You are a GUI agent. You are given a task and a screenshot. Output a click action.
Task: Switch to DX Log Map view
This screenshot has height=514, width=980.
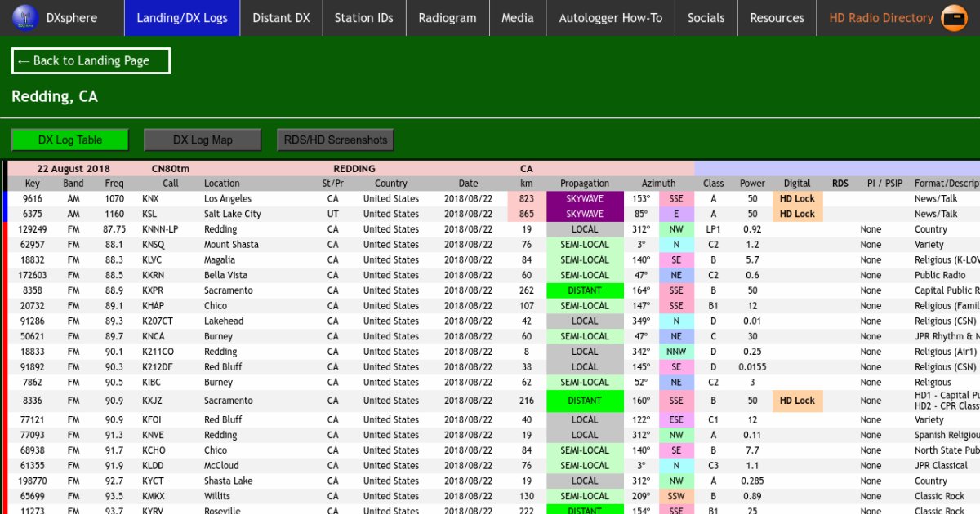coord(203,140)
